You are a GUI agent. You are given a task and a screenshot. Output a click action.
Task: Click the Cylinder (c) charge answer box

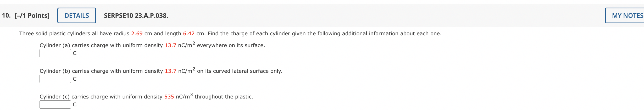click(55, 104)
